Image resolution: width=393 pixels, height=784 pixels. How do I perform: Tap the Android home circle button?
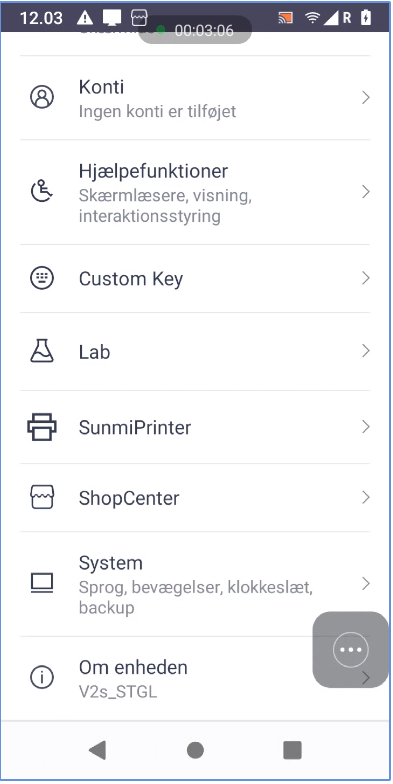(195, 750)
